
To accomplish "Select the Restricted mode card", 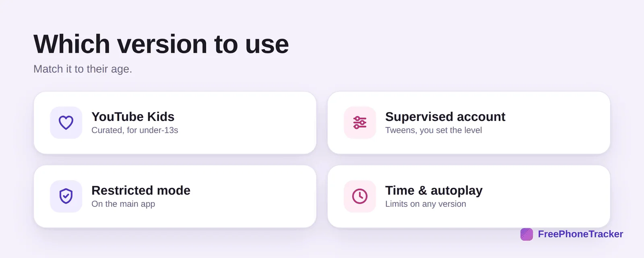I will (x=175, y=196).
